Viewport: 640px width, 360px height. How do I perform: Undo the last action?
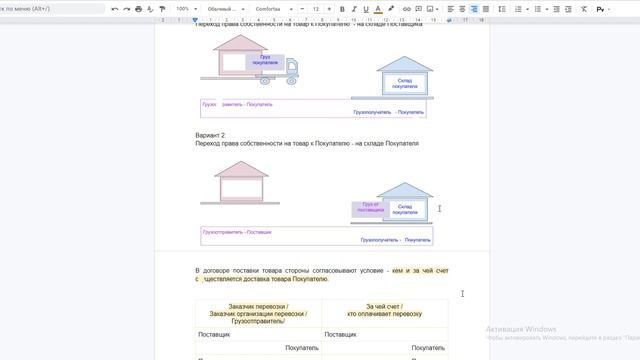click(x=115, y=9)
